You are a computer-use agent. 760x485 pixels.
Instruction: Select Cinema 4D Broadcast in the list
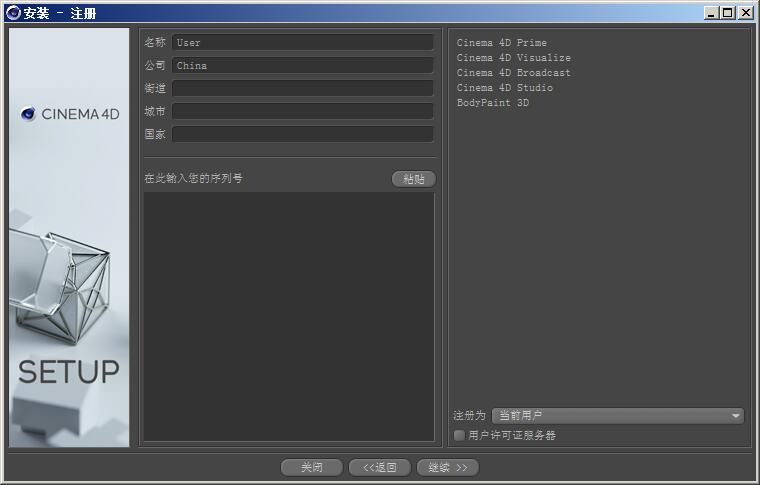pyautogui.click(x=514, y=73)
